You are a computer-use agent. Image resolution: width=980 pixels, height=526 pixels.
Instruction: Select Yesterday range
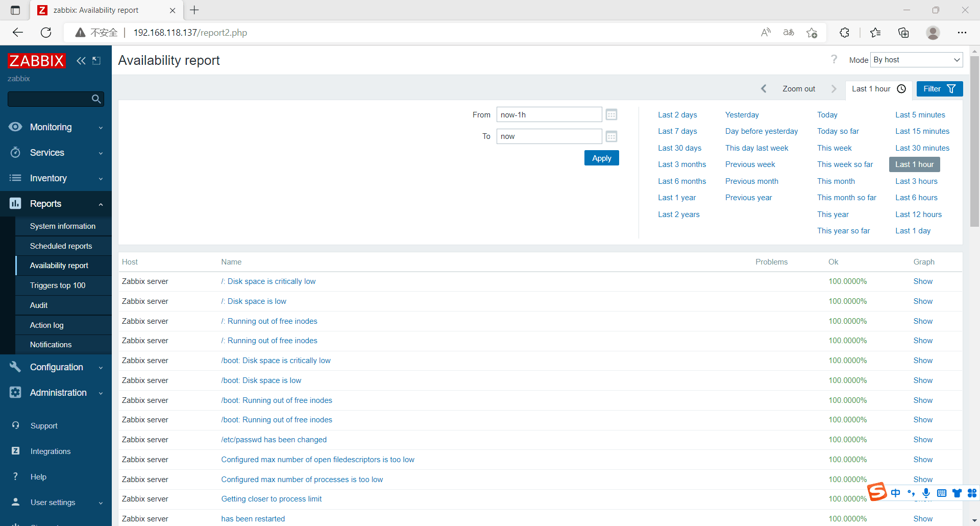(742, 115)
